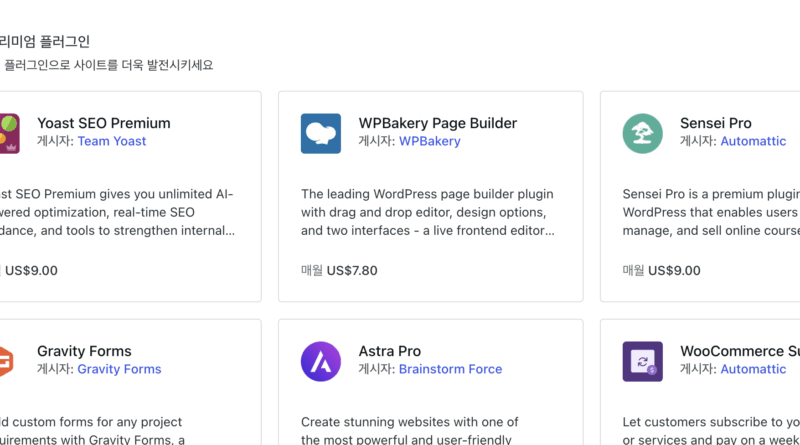Open the Gravity Forms plugin title
Screen dimensions: 800x445
[x=84, y=351]
